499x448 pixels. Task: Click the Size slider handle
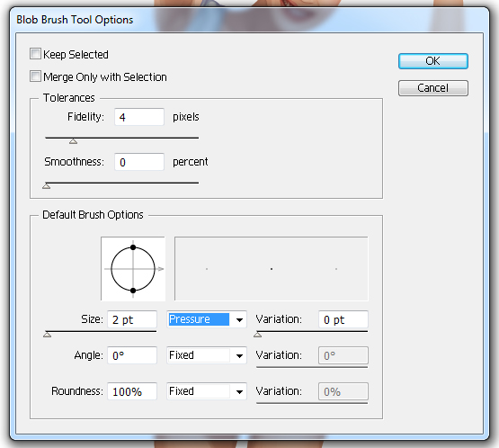coord(48,335)
